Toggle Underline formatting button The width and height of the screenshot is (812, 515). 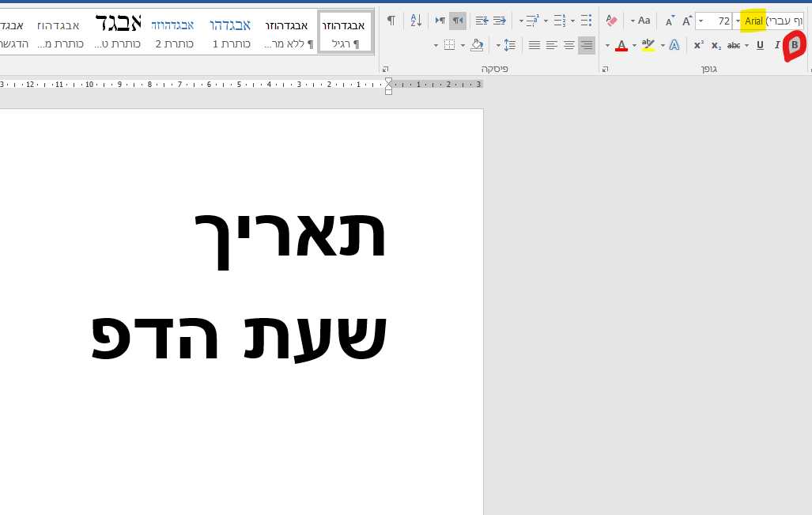(760, 45)
